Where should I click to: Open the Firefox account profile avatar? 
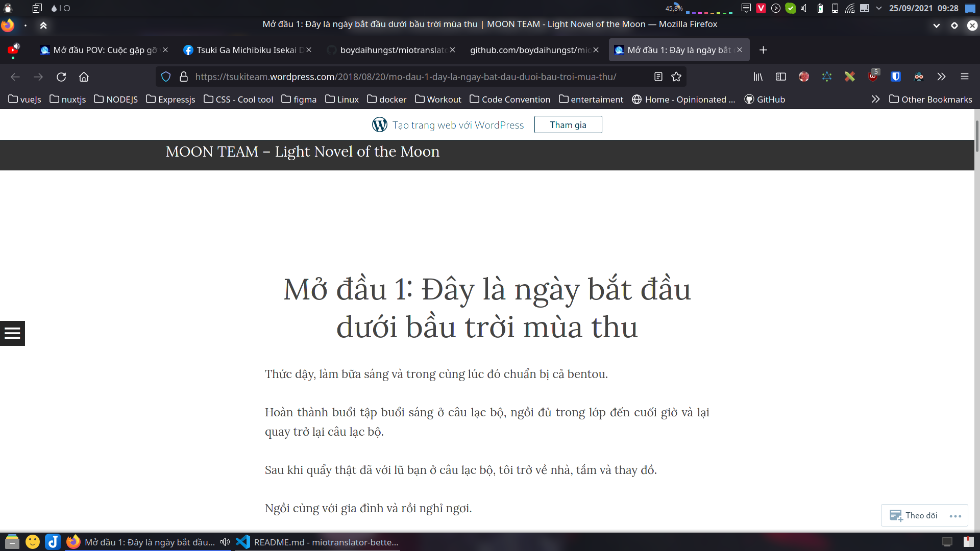pos(804,77)
